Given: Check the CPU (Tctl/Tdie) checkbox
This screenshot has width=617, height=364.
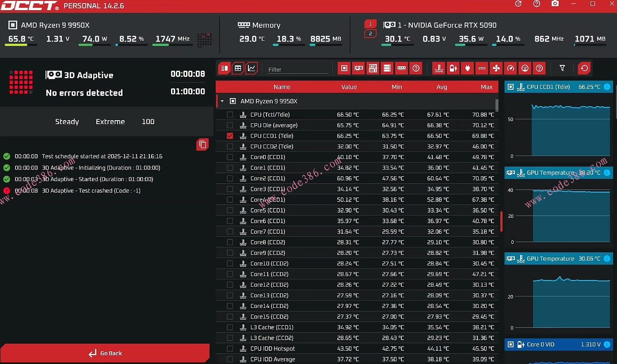Looking at the screenshot, I should point(230,115).
